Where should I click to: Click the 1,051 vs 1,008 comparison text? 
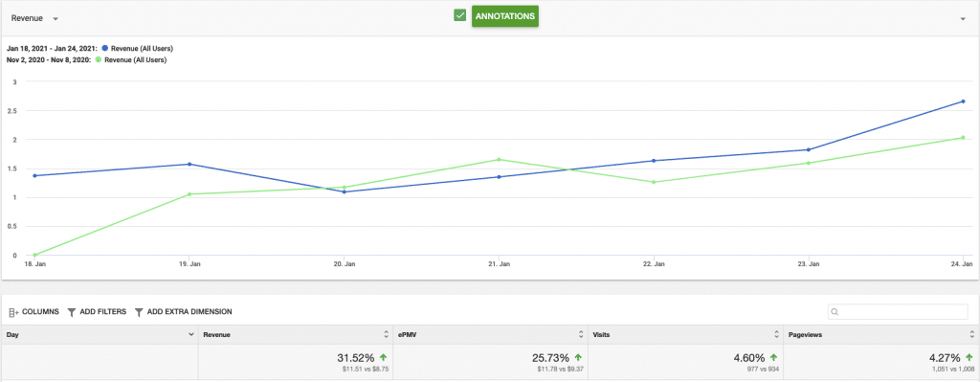[x=952, y=369]
